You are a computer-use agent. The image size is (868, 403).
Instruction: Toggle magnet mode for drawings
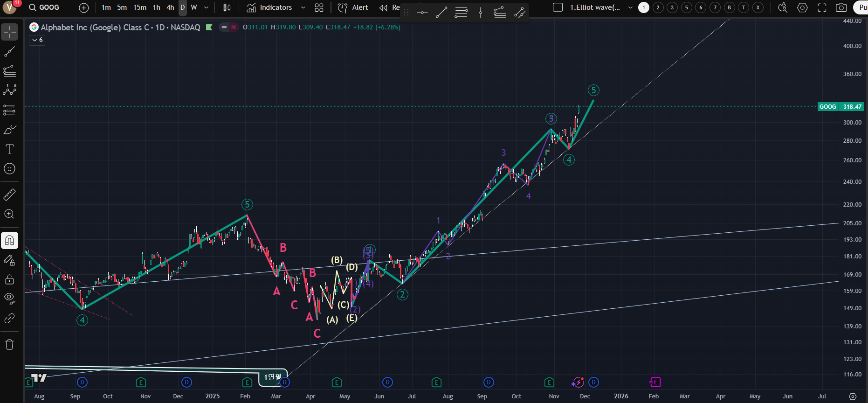point(9,241)
